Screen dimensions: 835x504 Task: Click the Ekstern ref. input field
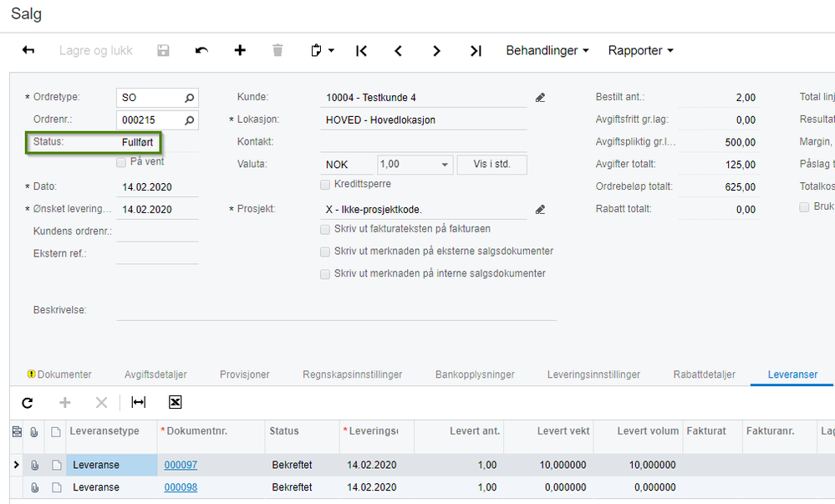[157, 254]
